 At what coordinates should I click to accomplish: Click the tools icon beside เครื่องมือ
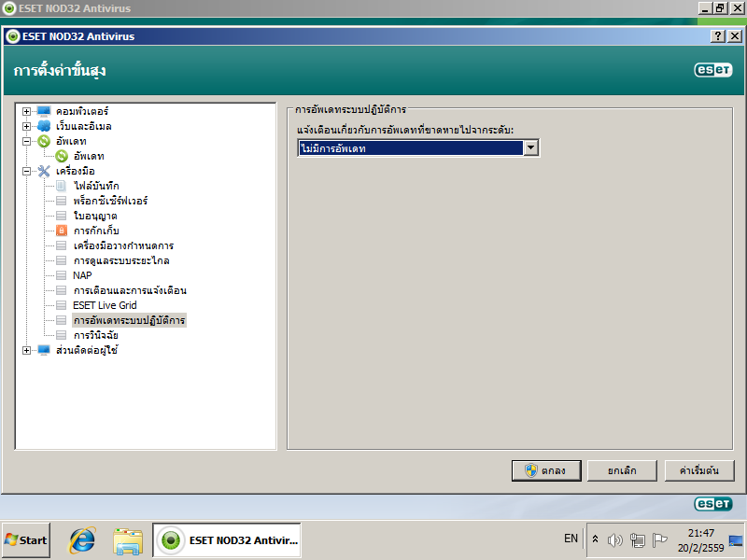(x=44, y=171)
